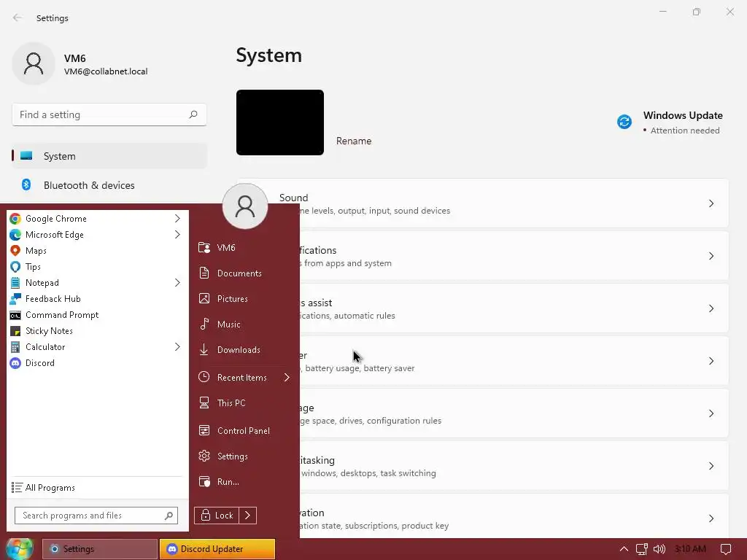Open the Sound settings row
The image size is (747, 560).
coord(482,204)
